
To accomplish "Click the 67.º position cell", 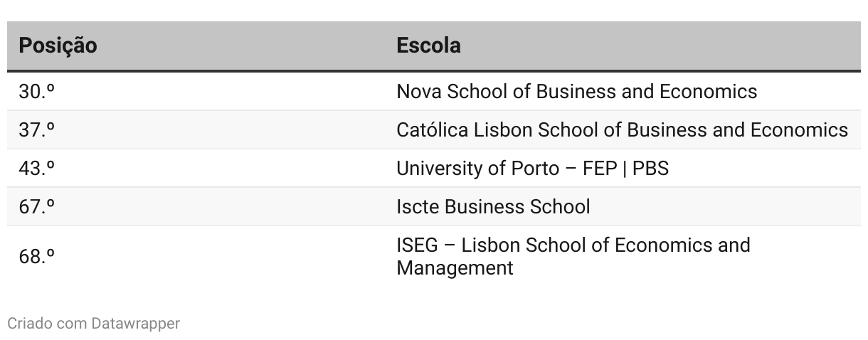I will click(37, 207).
